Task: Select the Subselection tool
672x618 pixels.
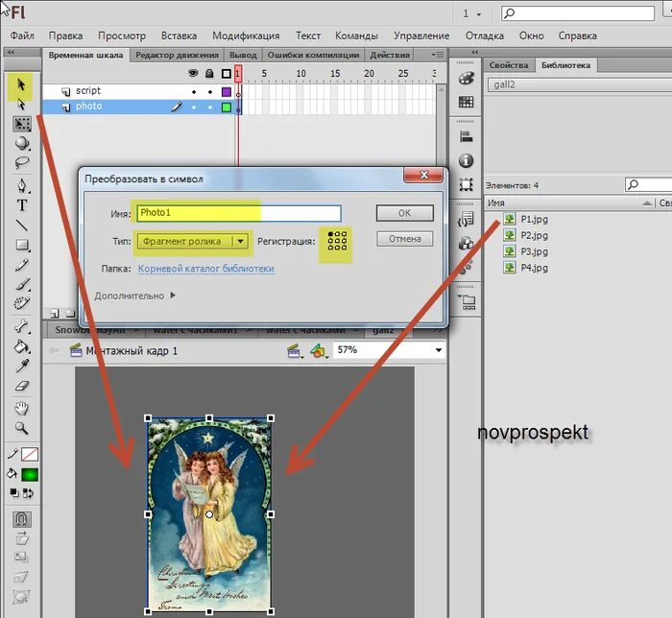Action: 21,104
